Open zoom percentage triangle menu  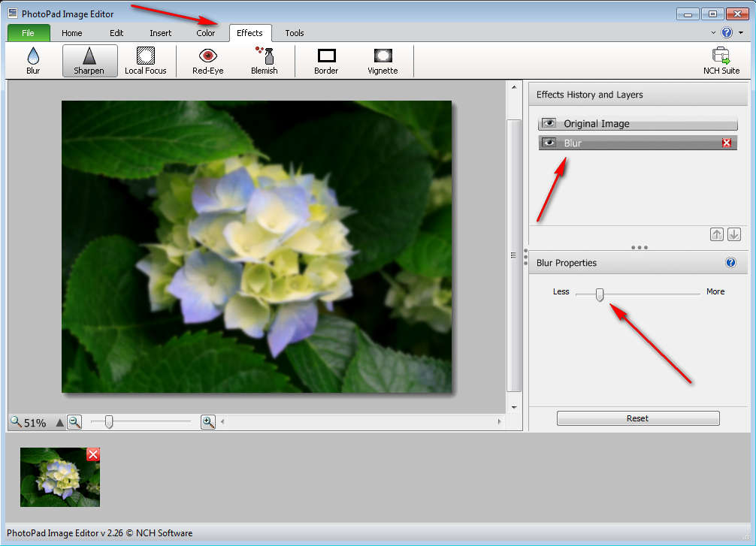click(x=59, y=423)
